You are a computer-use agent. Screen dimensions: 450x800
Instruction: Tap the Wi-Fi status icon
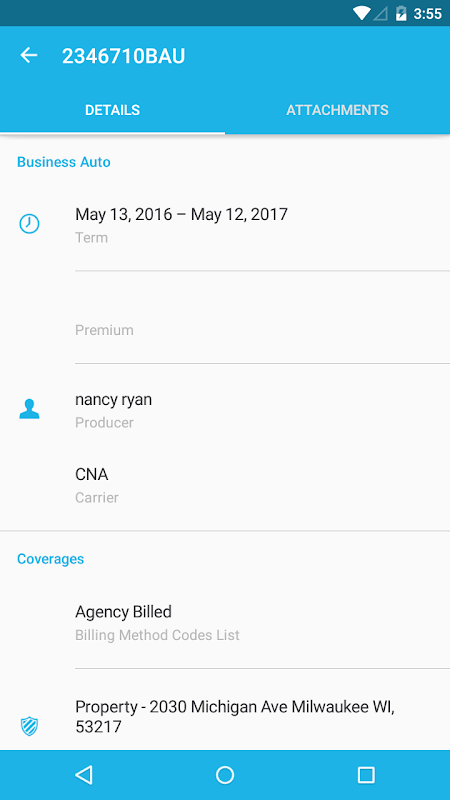click(362, 13)
